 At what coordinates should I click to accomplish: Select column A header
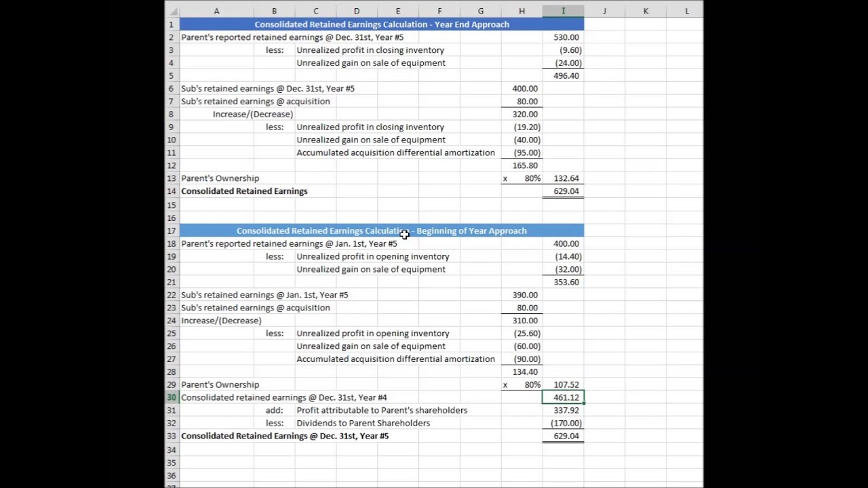[216, 11]
